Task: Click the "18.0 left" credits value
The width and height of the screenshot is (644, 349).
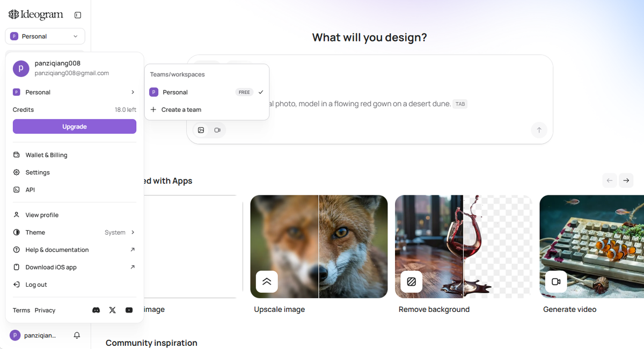Action: [126, 110]
